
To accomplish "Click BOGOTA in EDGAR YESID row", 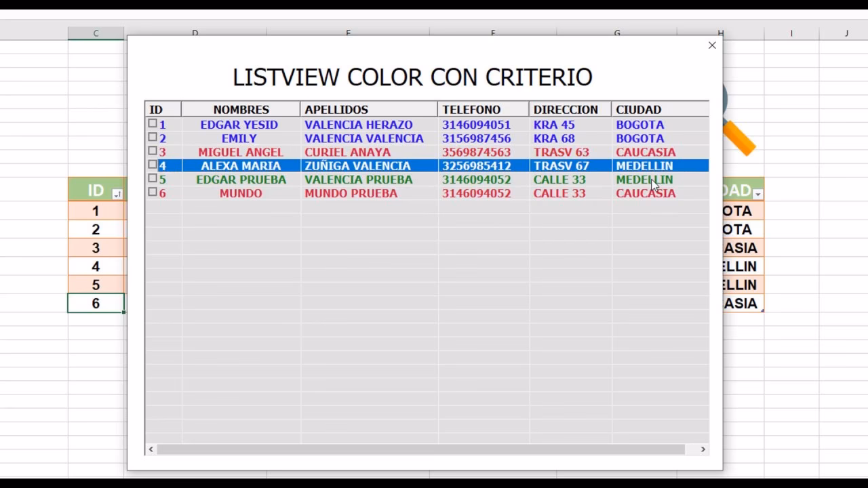I will 640,125.
